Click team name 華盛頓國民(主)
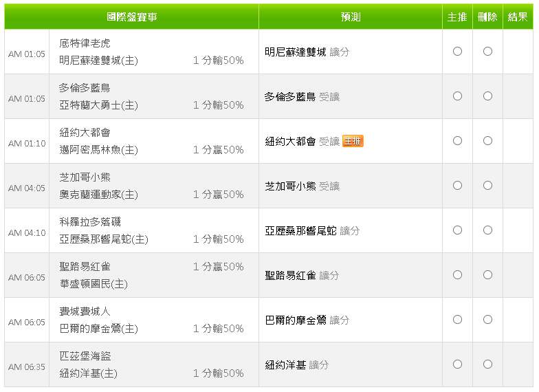 93,283
